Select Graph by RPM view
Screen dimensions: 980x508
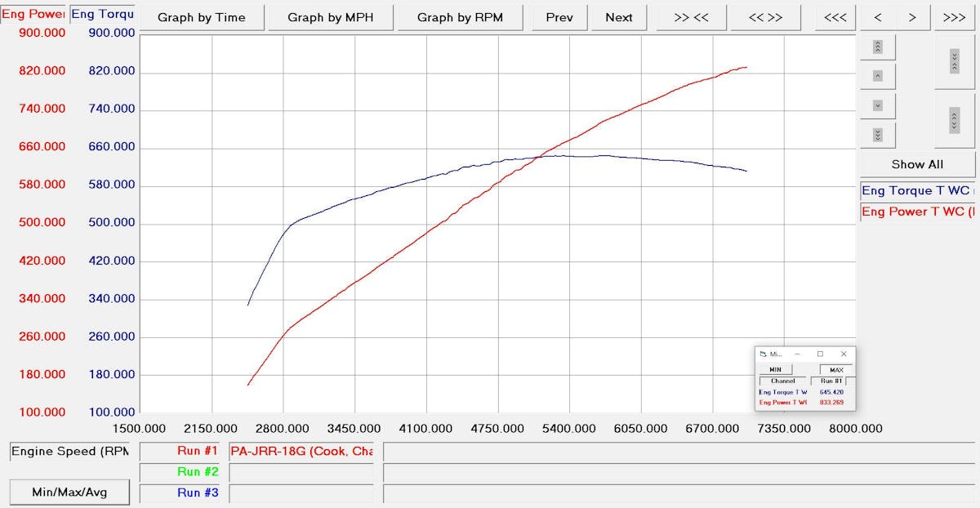click(460, 18)
